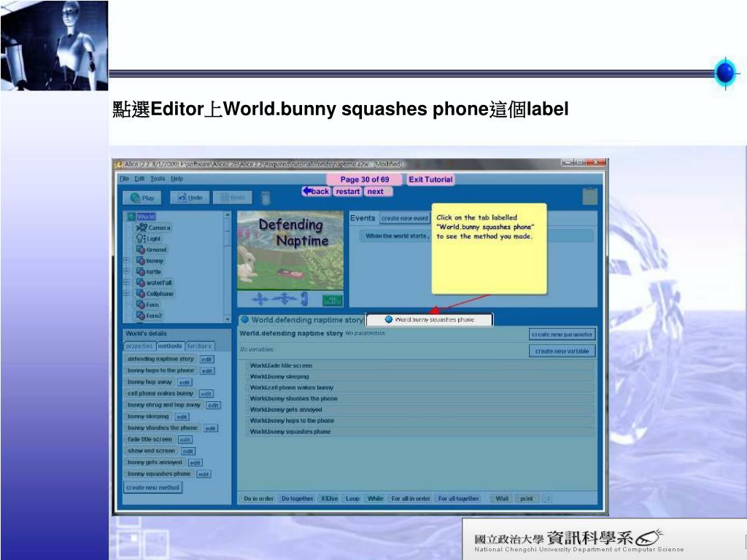Click the Wait tile
Viewport: 747px width, 560px height.
pos(502,499)
